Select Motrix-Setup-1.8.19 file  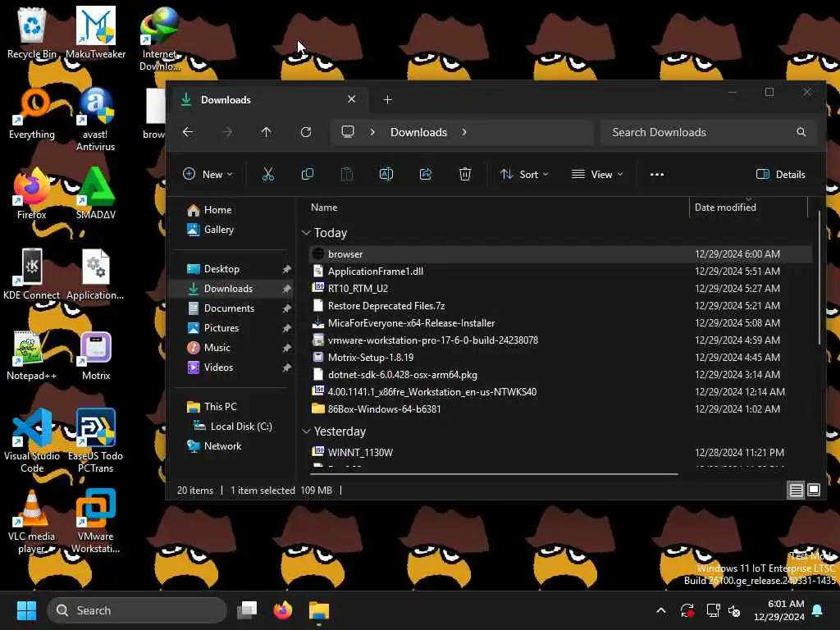pyautogui.click(x=560, y=358)
